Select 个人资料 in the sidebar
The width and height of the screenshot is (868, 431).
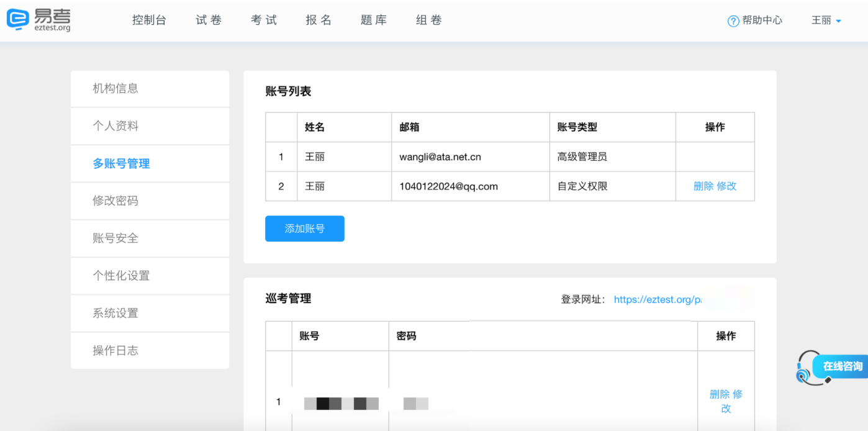[x=150, y=126]
